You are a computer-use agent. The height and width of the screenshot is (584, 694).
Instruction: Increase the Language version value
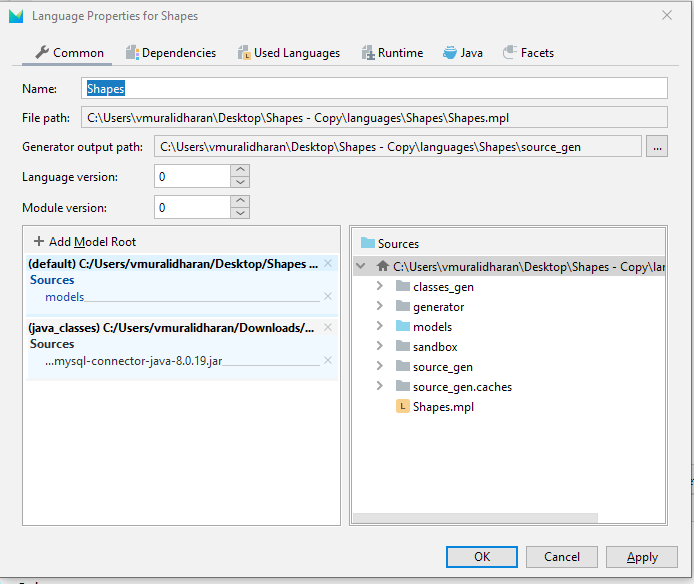click(x=240, y=171)
